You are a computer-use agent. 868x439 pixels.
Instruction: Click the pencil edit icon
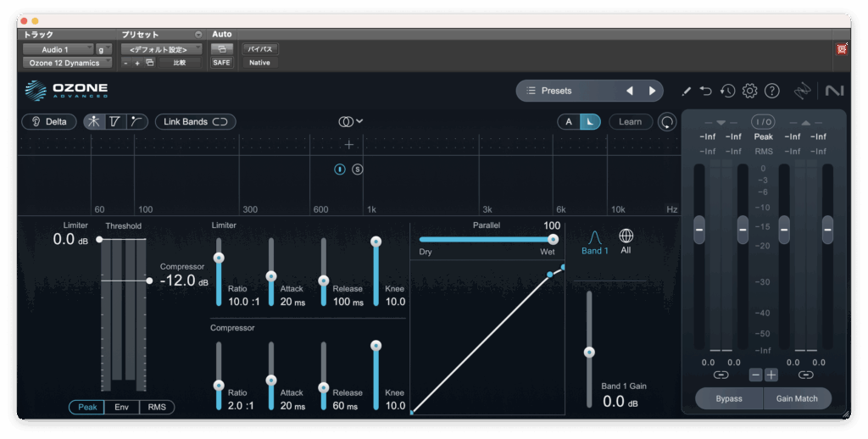coord(686,91)
